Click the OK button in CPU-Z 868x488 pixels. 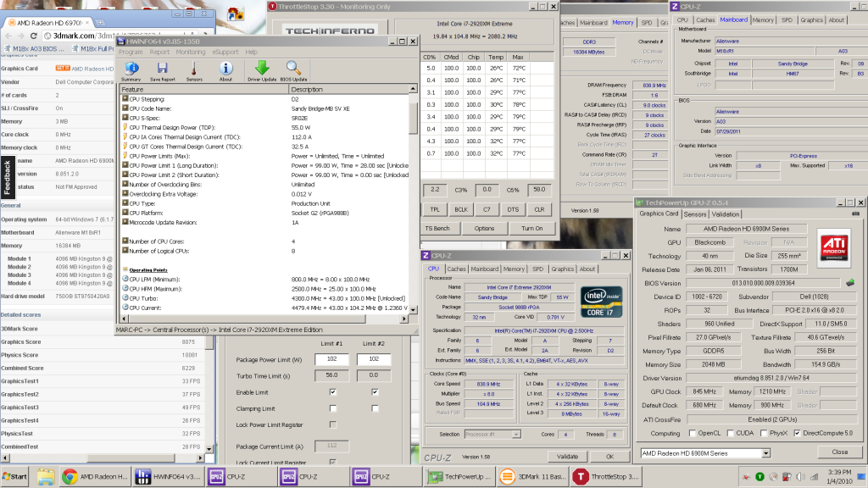[609, 457]
